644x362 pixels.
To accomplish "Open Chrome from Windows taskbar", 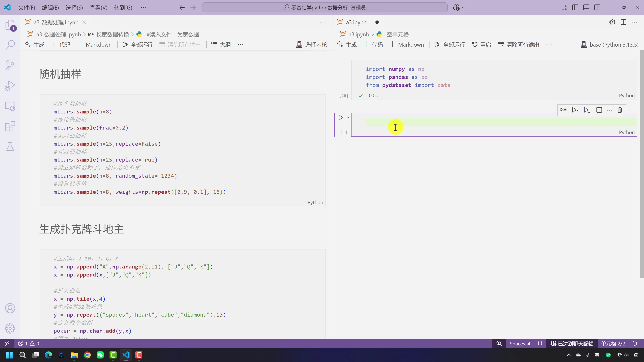I will click(87, 355).
